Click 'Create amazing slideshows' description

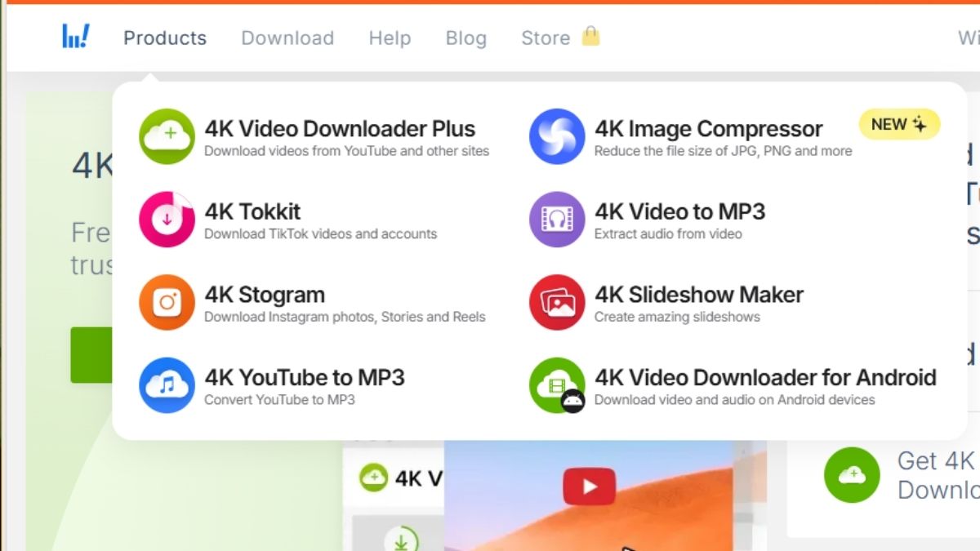tap(677, 317)
